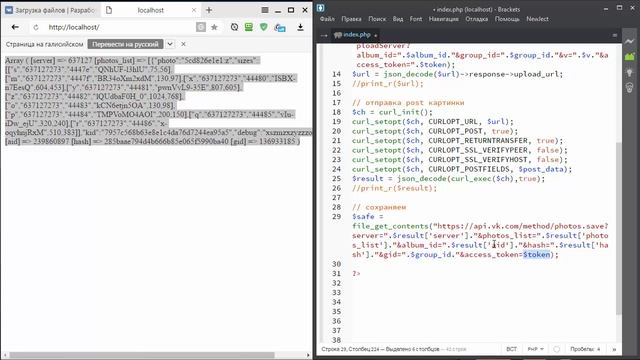Open the PHP language dropdown
The width and height of the screenshot is (640, 360).
click(535, 349)
